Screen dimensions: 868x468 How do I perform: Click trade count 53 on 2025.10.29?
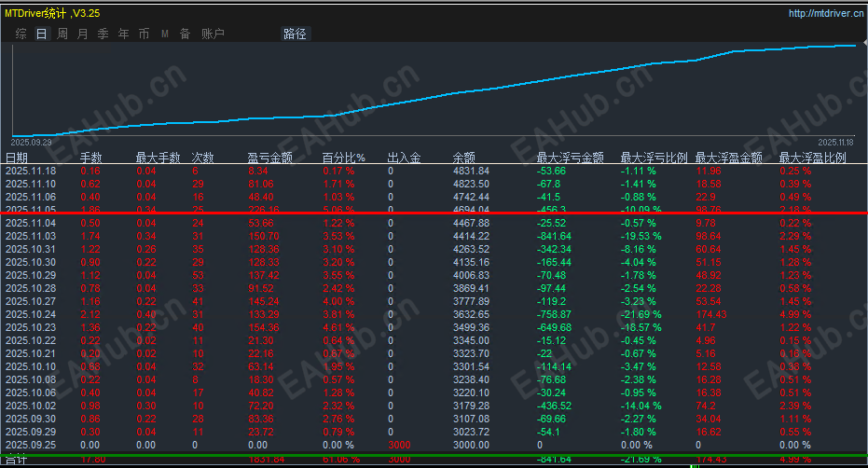point(199,275)
